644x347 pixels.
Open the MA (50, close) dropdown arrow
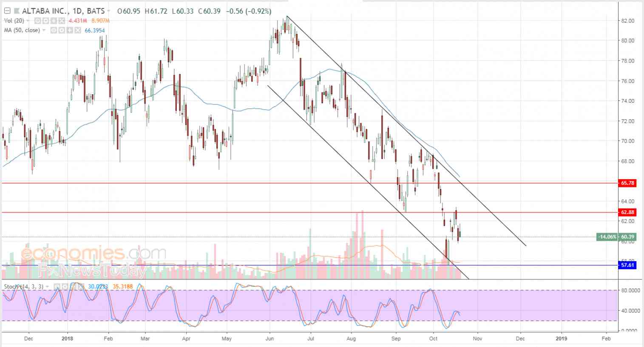(x=44, y=30)
